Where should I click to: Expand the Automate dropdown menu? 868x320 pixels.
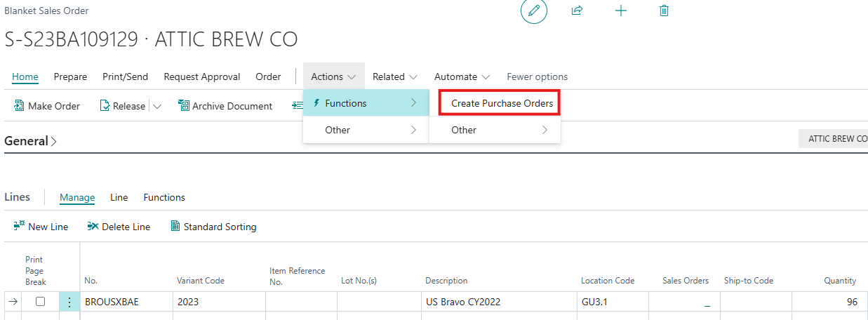tap(462, 76)
